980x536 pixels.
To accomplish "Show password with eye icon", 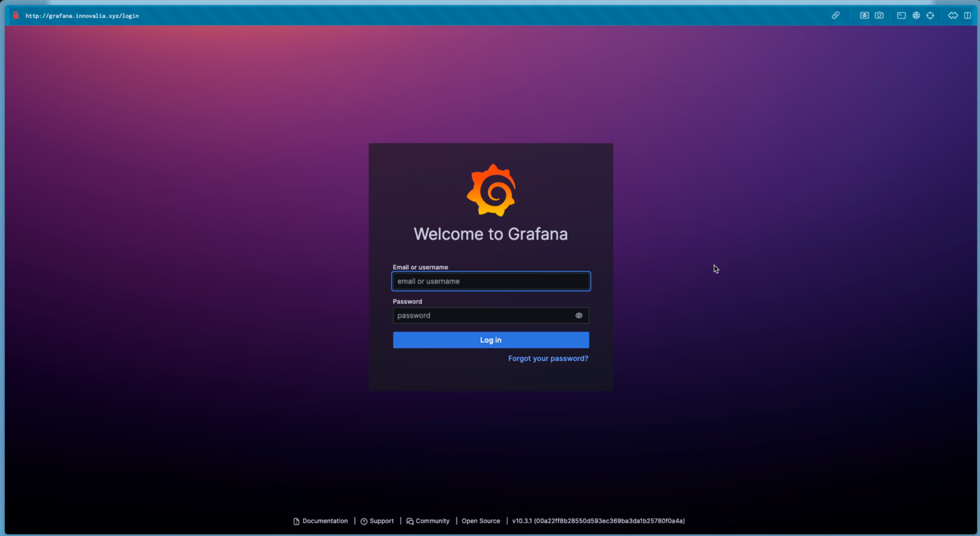I will pos(578,315).
